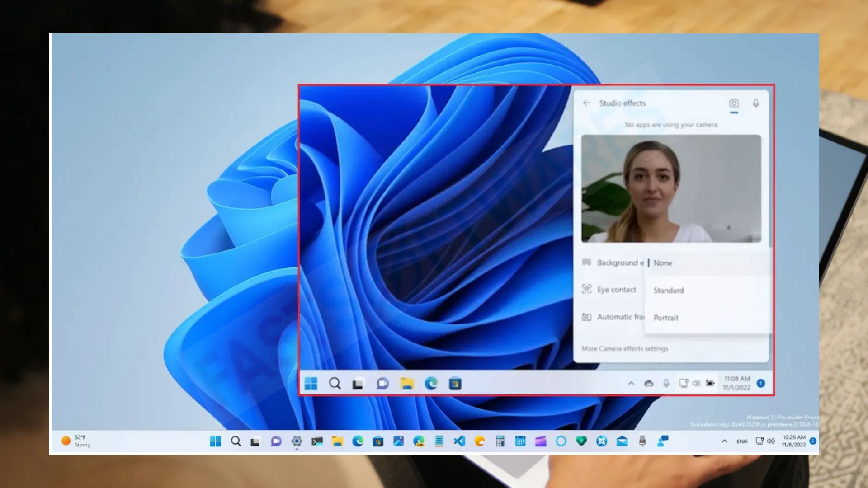This screenshot has height=488, width=868.
Task: Open the 52°F Sunny weather widget
Action: pos(76,441)
